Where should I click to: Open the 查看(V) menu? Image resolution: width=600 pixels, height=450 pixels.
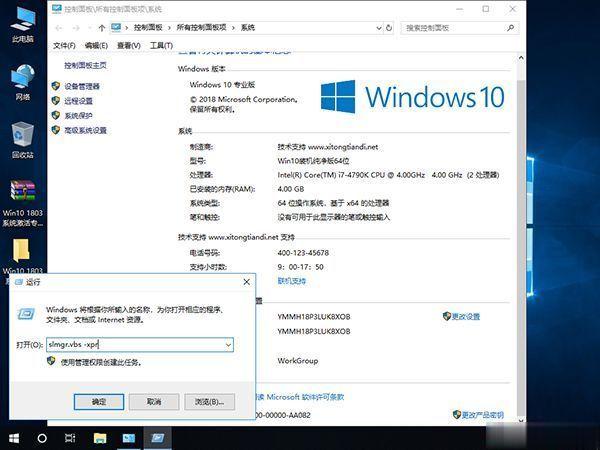point(128,45)
